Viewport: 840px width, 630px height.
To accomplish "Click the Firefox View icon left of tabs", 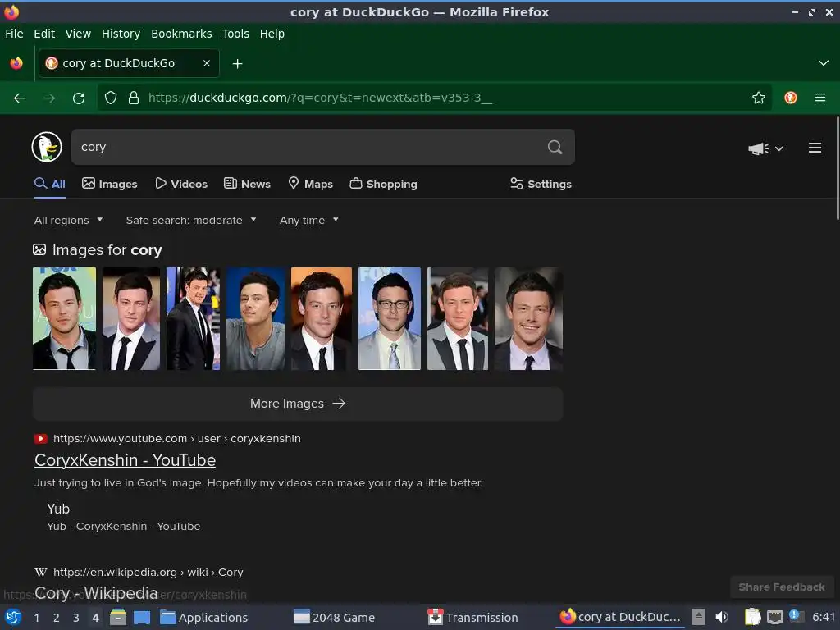I will pyautogui.click(x=16, y=63).
